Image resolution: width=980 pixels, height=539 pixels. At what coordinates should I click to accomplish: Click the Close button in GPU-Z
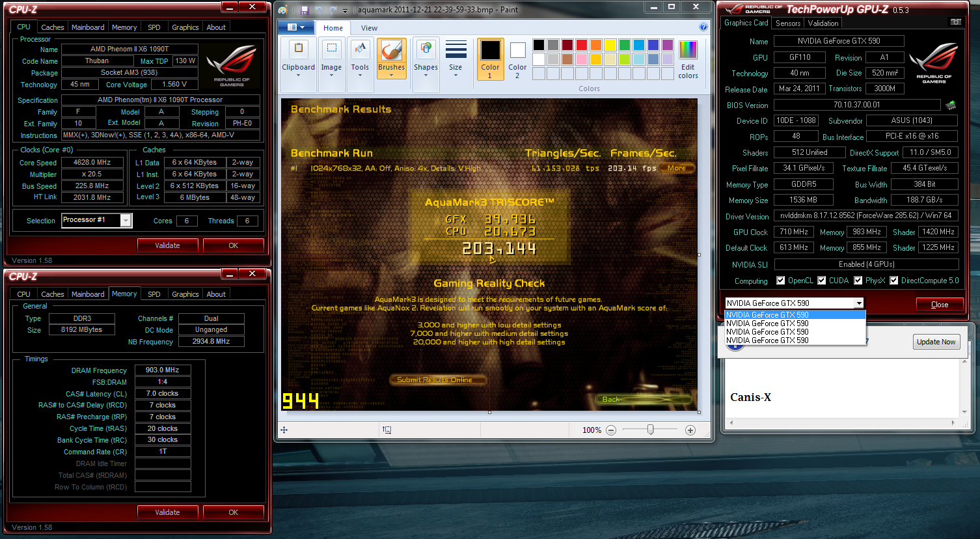940,305
